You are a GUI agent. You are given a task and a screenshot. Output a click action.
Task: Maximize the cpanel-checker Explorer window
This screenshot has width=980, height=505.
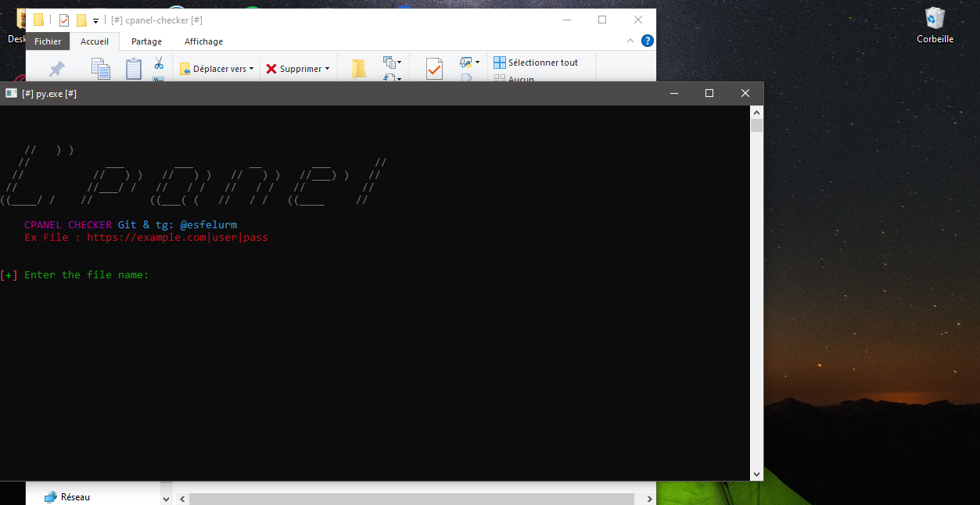(602, 20)
